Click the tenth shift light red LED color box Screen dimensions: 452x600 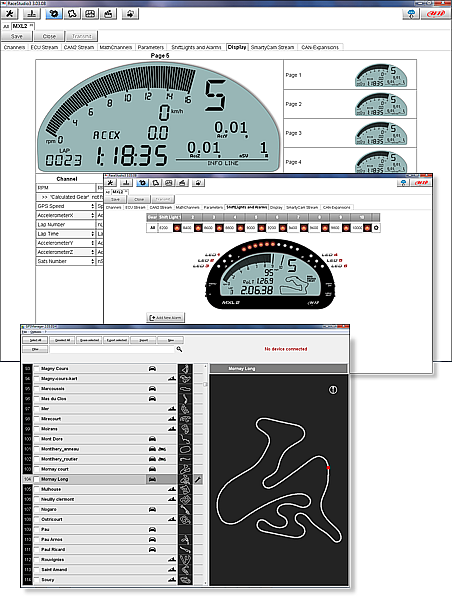[367, 228]
